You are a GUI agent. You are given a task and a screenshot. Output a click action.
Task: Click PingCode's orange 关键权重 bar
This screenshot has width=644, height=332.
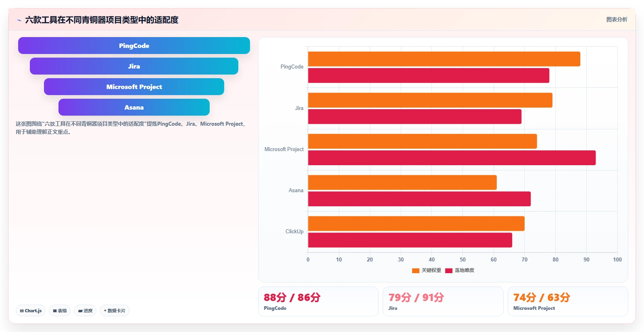pyautogui.click(x=444, y=59)
